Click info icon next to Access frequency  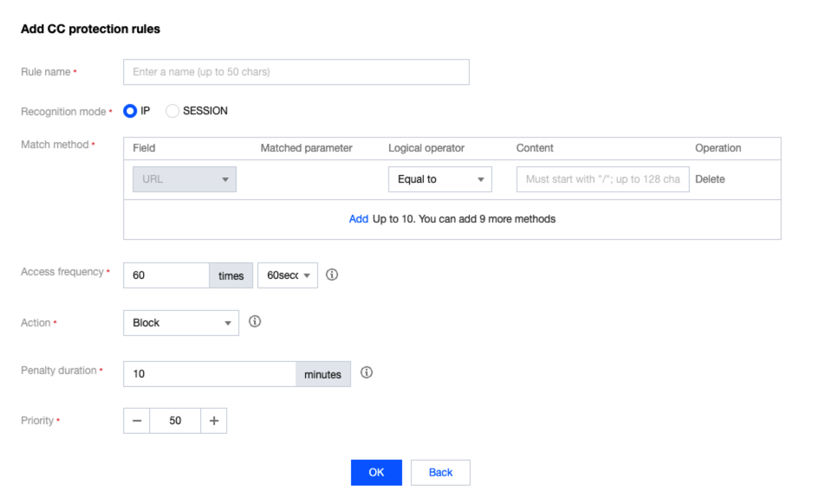(x=332, y=275)
